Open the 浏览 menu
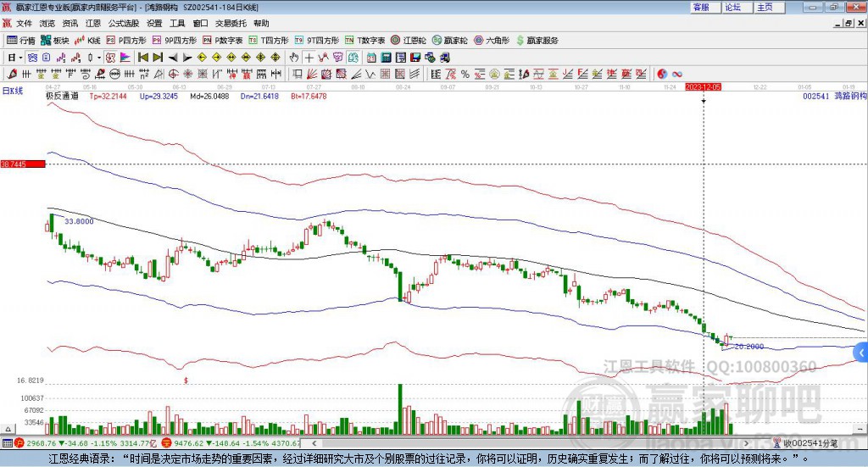The image size is (868, 467). click(x=47, y=23)
